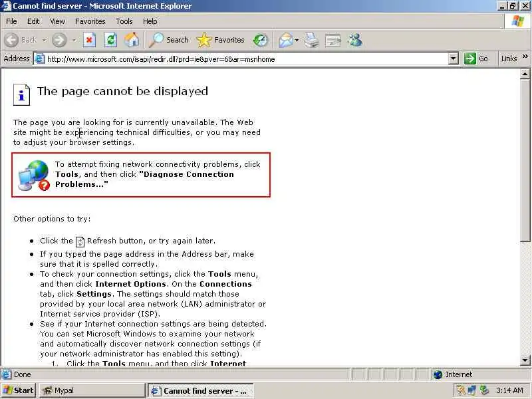Click the third tray icon next to clock
Image resolution: width=532 pixels, height=399 pixels.
[x=484, y=390]
